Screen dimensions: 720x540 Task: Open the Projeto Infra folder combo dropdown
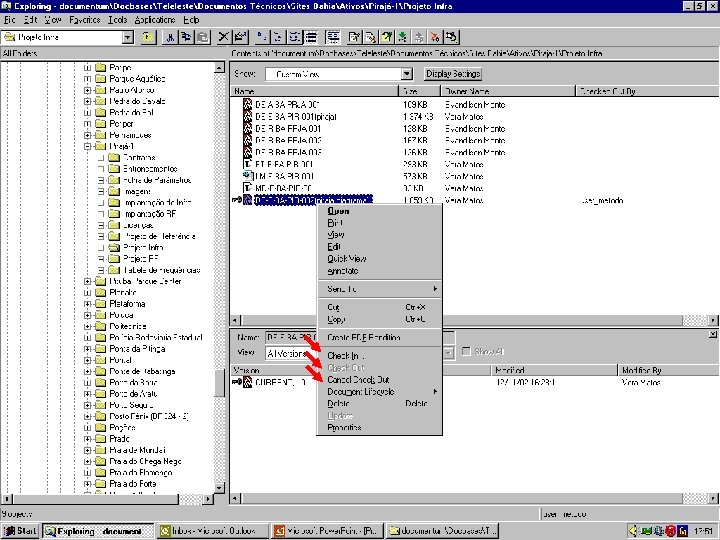pyautogui.click(x=128, y=37)
